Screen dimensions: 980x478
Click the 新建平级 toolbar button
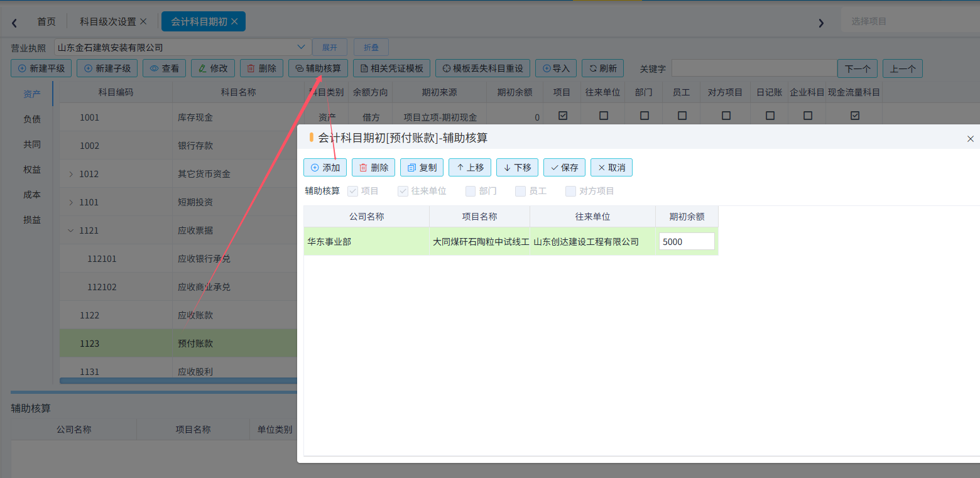41,68
